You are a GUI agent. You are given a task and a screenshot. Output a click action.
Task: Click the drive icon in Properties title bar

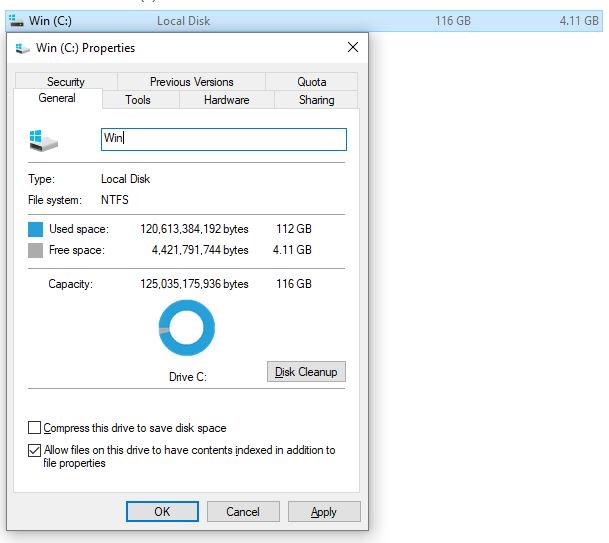(22, 48)
